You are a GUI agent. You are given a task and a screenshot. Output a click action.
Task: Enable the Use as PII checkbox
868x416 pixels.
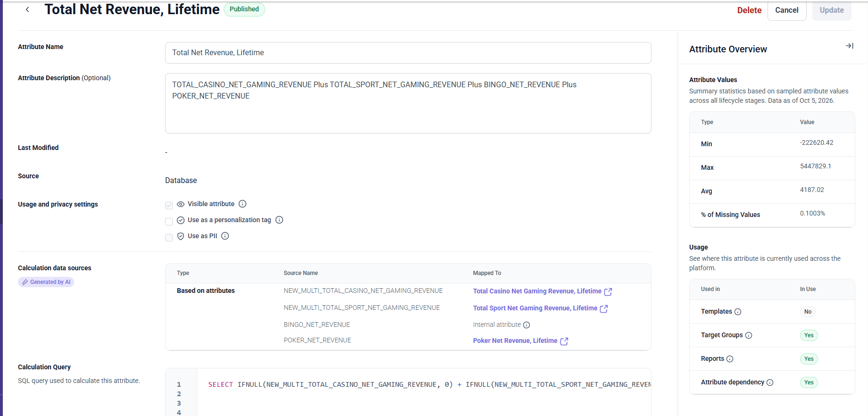click(169, 238)
